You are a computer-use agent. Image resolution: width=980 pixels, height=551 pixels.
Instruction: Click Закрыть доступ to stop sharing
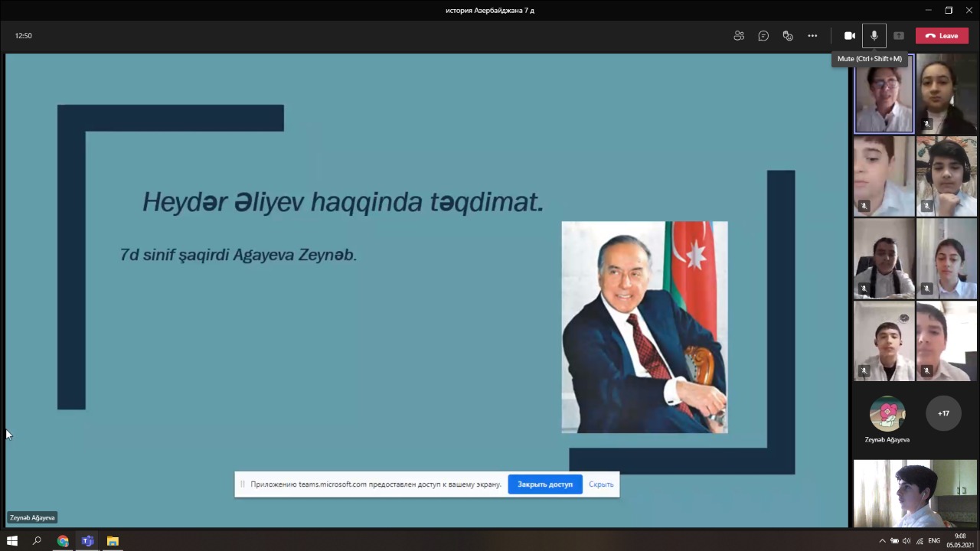545,484
